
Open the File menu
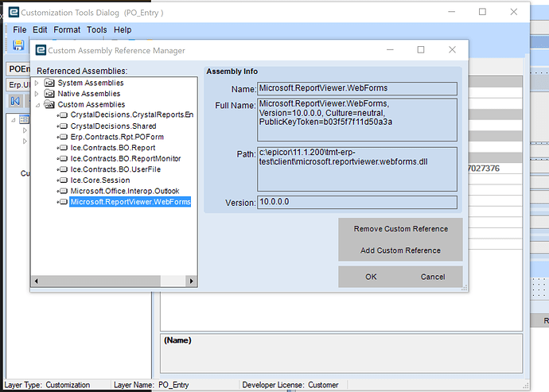20,29
